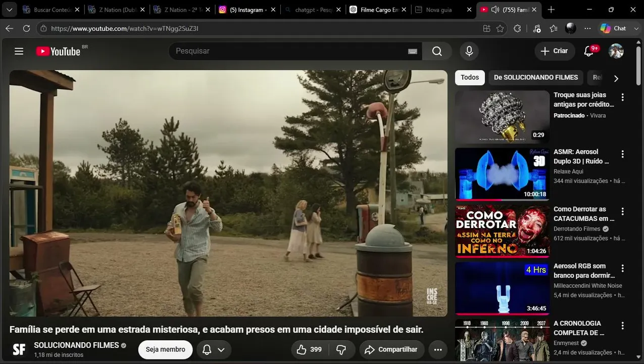Dislike the video with thumbs down
The image size is (644, 364).
[341, 349]
